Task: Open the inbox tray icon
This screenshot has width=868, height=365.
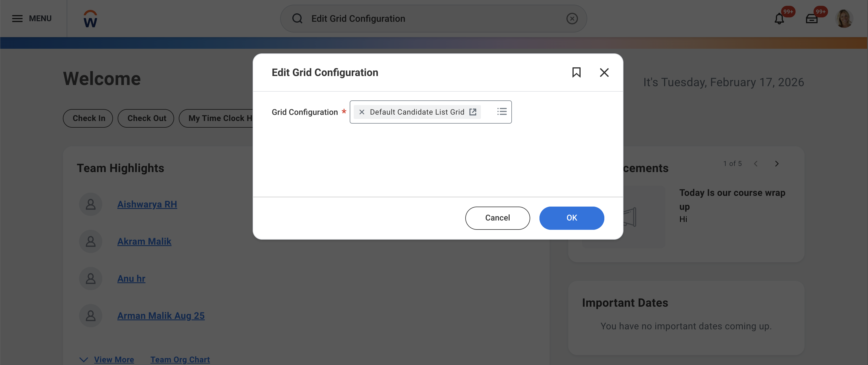Action: click(x=812, y=19)
